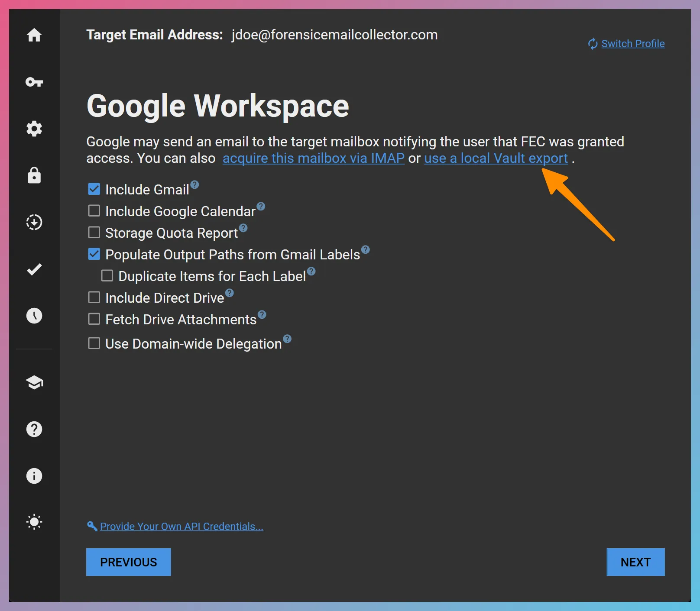The height and width of the screenshot is (611, 700).
Task: Select the padlock icon in sidebar
Action: pos(34,175)
